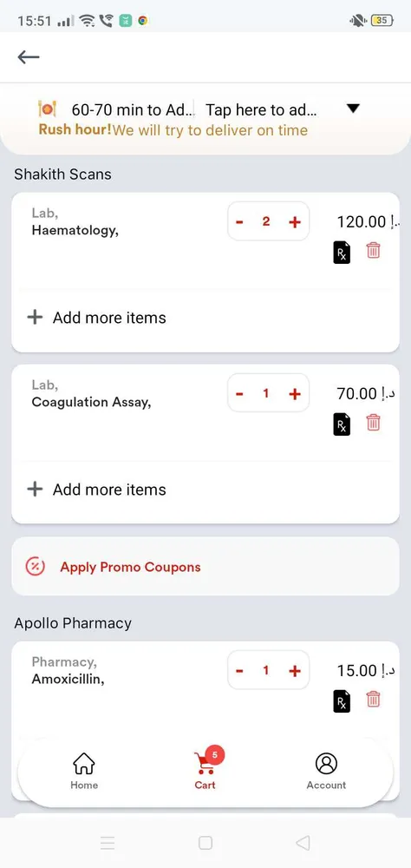Screen dimensions: 411x868
Task: Tap the back arrow icon
Action: click(x=29, y=57)
